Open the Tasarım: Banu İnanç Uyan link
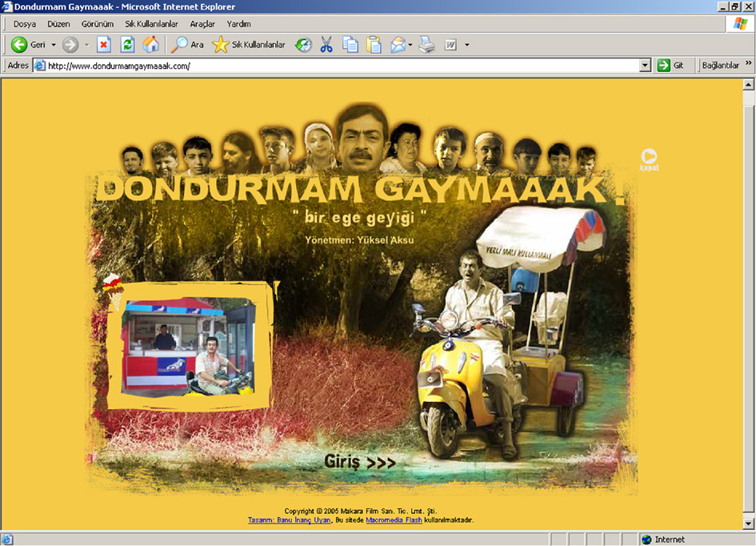The height and width of the screenshot is (546, 756). pyautogui.click(x=290, y=520)
